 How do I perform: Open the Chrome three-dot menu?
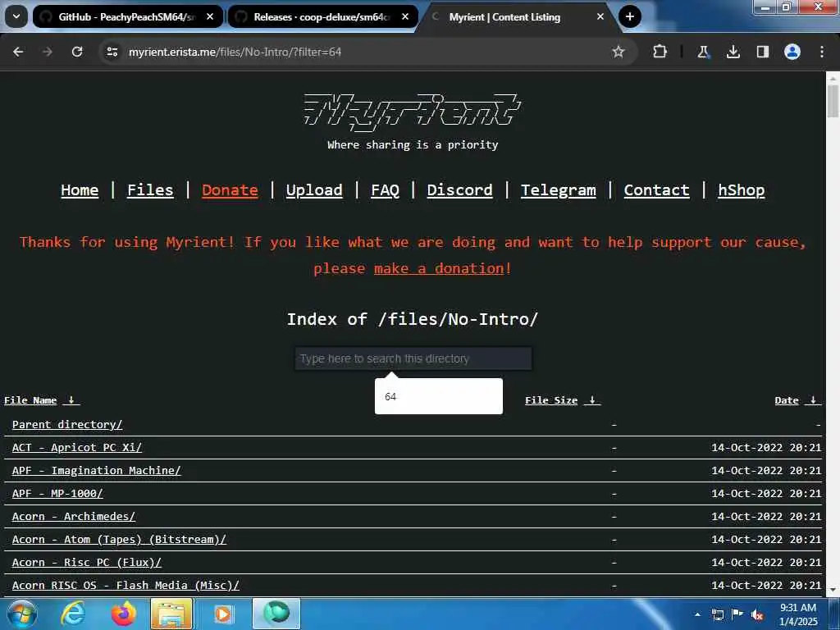822,52
